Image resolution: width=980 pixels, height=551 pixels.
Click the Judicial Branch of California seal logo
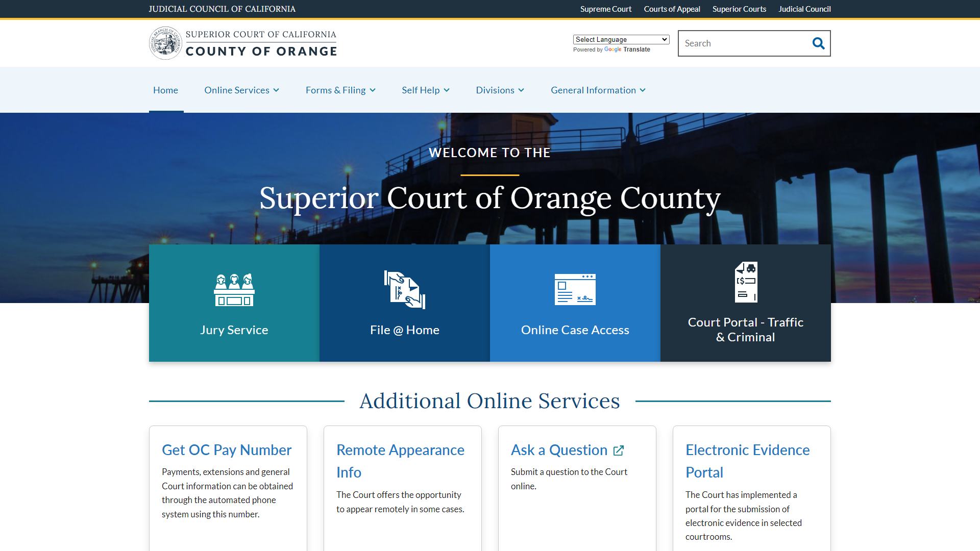tap(165, 43)
